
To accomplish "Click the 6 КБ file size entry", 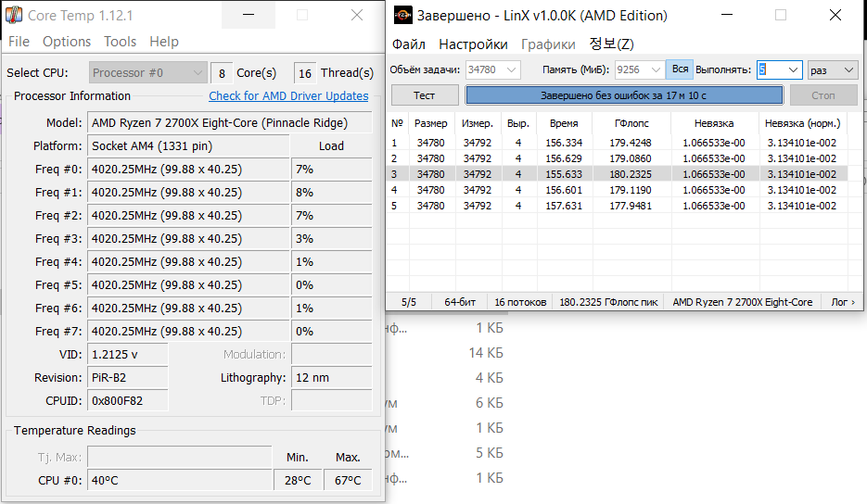I will tap(489, 403).
